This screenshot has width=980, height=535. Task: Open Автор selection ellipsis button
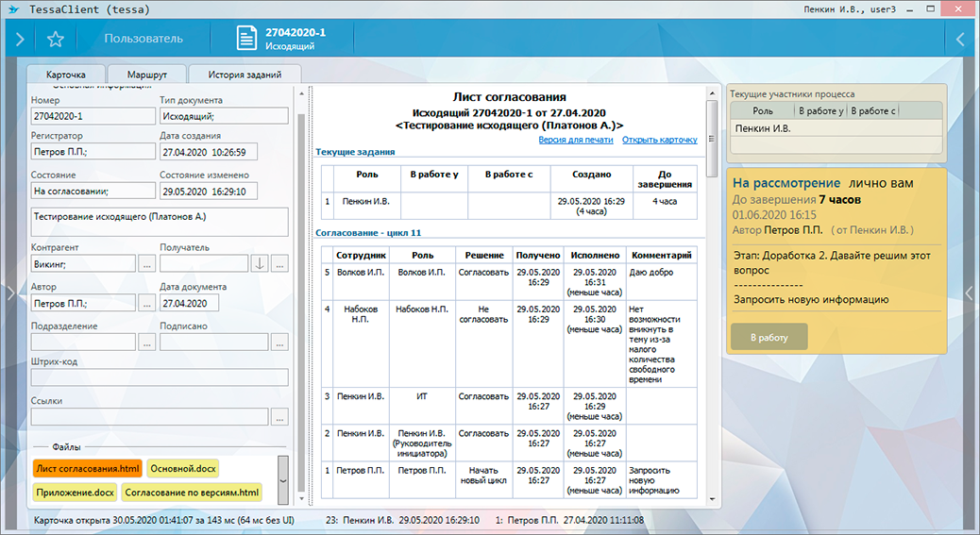[x=146, y=303]
